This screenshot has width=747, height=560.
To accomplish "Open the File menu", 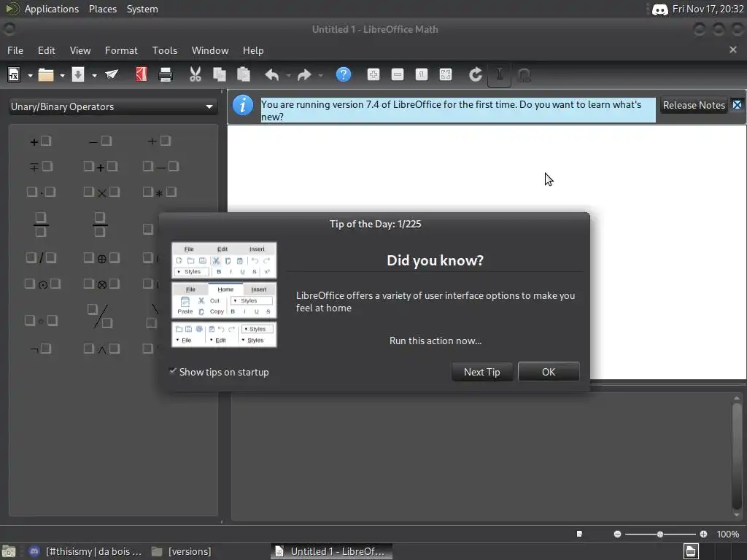I will (15, 50).
